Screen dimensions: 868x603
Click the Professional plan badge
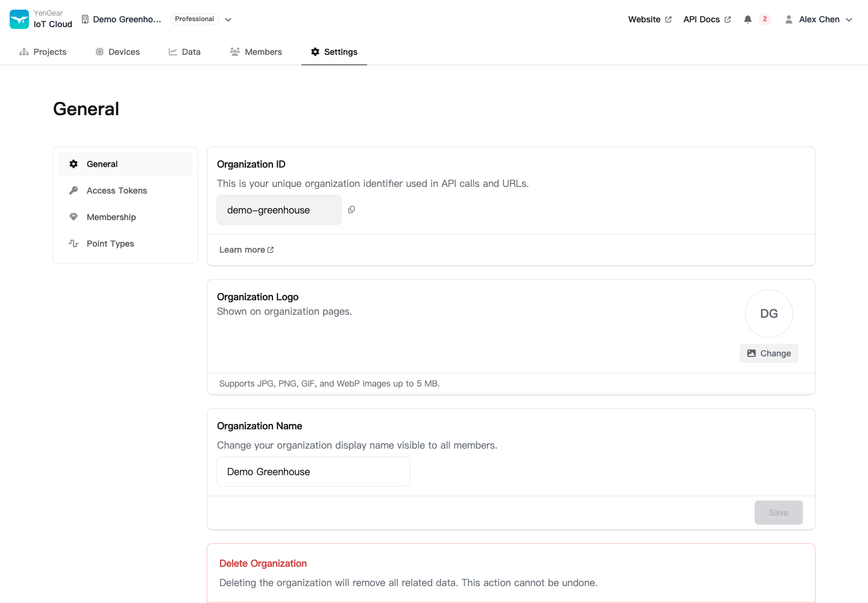click(194, 19)
